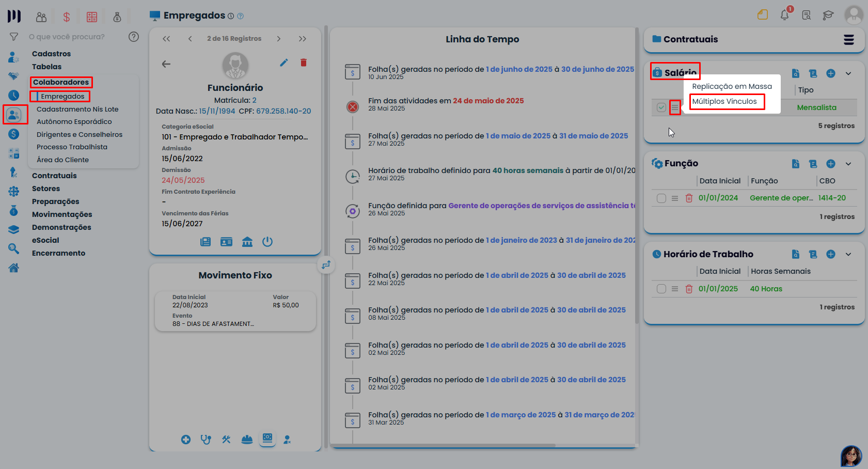
Task: Open the clock icon in left sidebar
Action: 14,95
